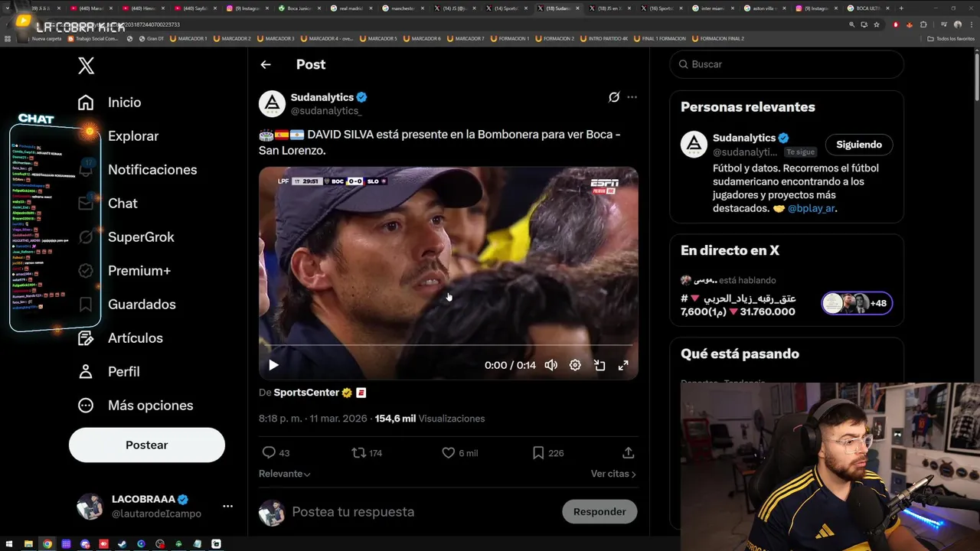The image size is (980, 551).
Task: Bookmark the post with 226 saves
Action: pos(538,453)
